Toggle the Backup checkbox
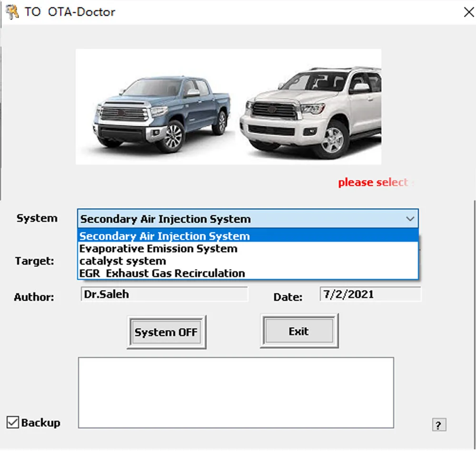476x476 pixels. [13, 422]
